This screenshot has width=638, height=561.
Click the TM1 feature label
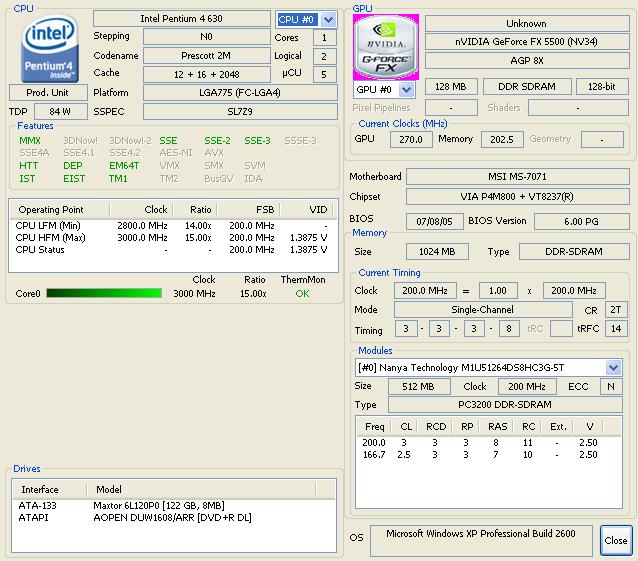click(x=118, y=179)
